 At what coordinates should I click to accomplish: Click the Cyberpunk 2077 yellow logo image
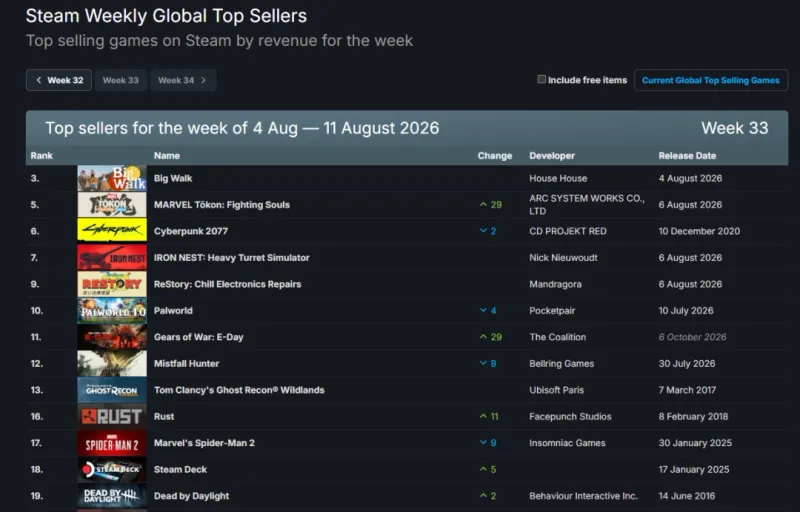click(x=112, y=231)
